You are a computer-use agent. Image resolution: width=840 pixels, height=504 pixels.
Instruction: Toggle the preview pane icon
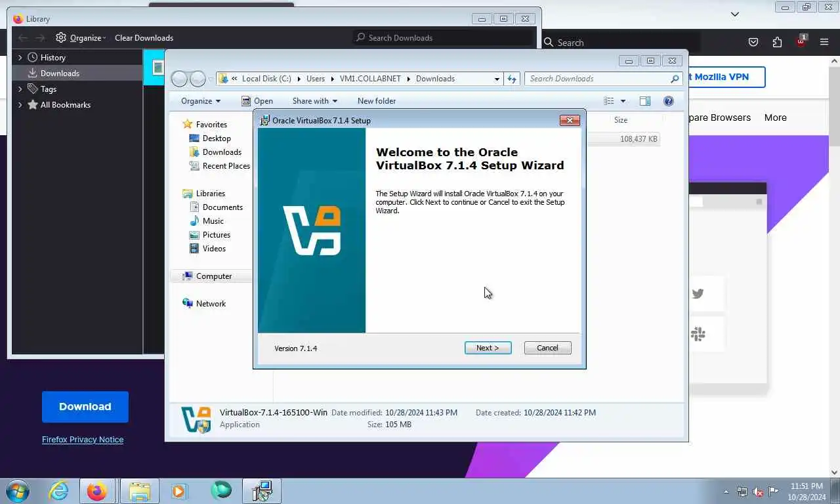[645, 100]
